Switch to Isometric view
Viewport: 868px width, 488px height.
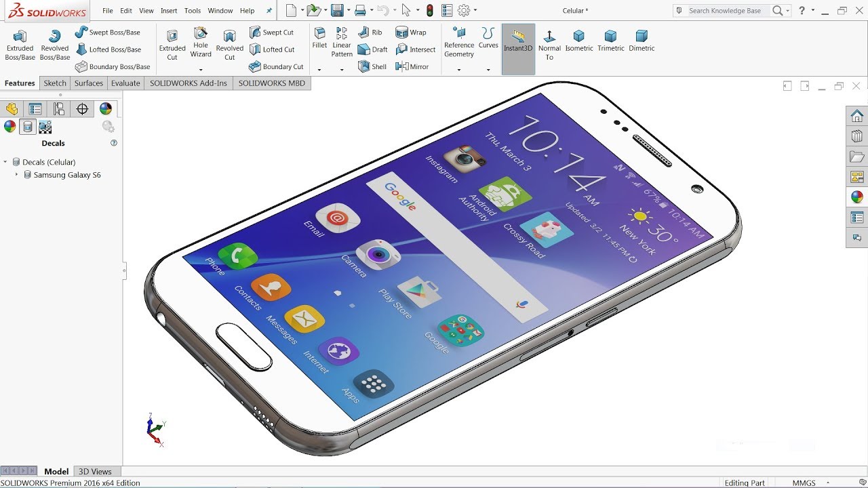[579, 41]
